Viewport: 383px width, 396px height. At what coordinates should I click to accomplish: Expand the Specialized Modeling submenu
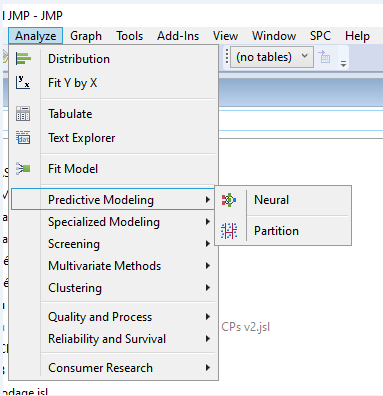pos(113,222)
